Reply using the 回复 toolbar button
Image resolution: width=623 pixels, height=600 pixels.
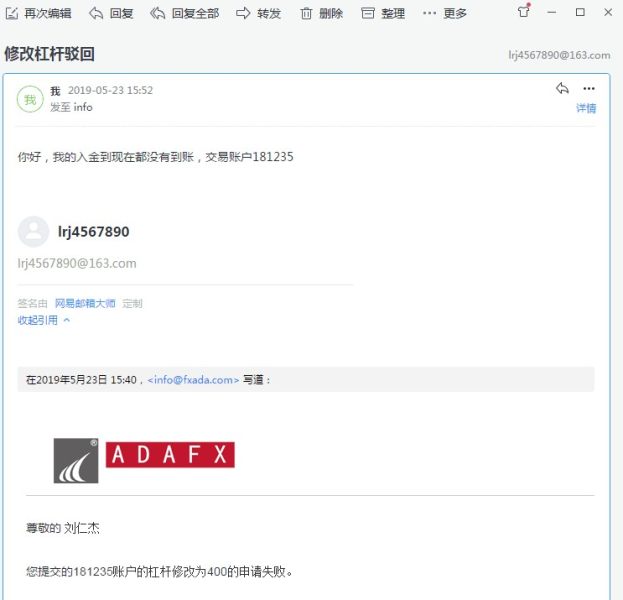(x=110, y=13)
